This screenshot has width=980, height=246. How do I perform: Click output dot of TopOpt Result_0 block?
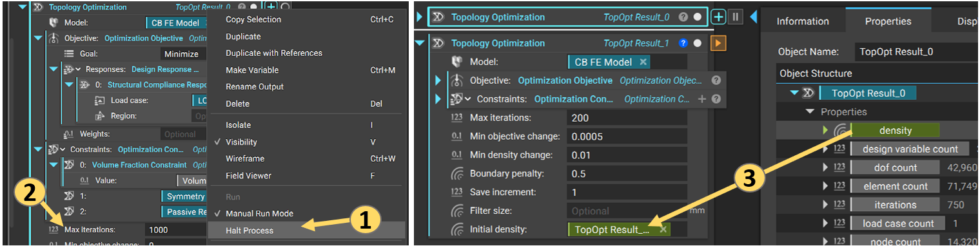(x=697, y=17)
